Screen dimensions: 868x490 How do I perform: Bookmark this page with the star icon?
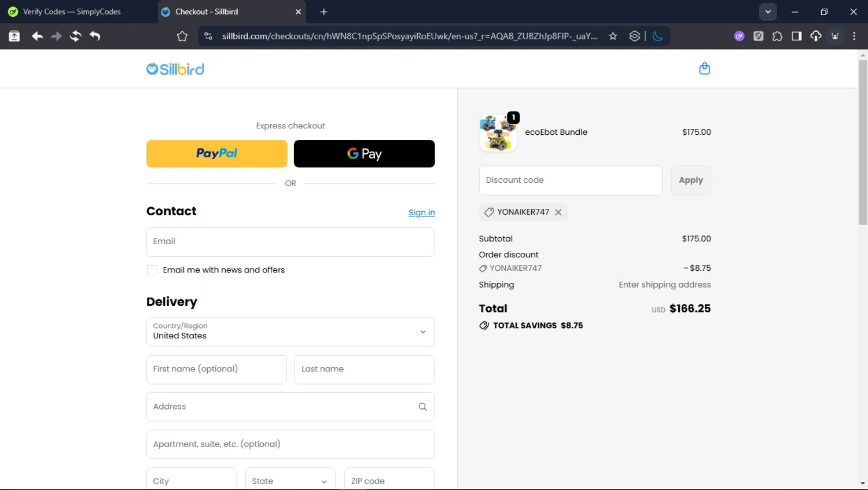click(613, 36)
